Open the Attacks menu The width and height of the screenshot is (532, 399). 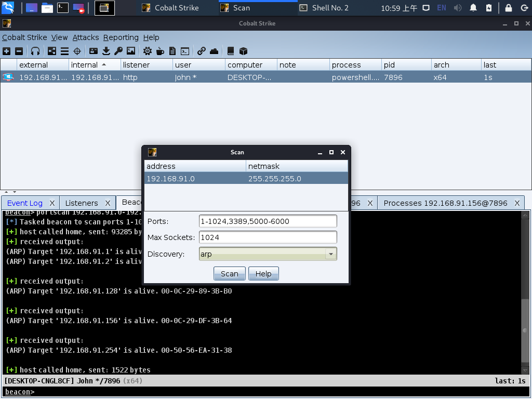tap(85, 37)
